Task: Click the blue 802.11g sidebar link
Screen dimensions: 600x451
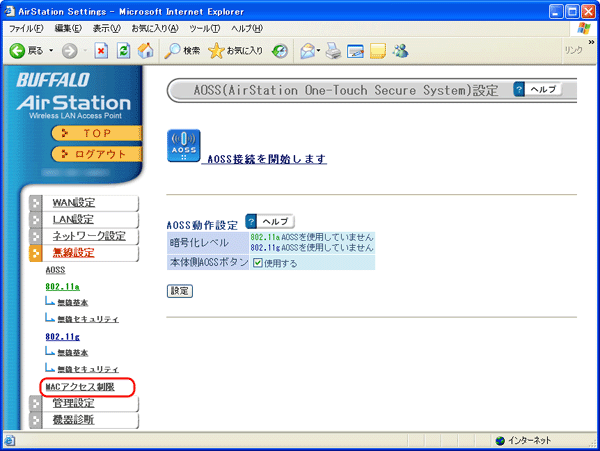Action: (x=62, y=337)
